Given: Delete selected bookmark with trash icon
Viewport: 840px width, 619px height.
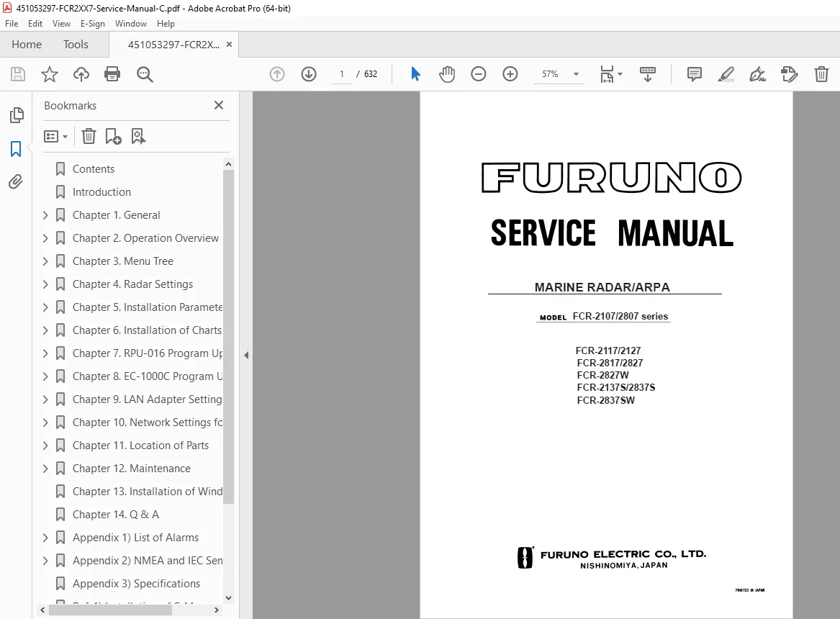Looking at the screenshot, I should [89, 137].
